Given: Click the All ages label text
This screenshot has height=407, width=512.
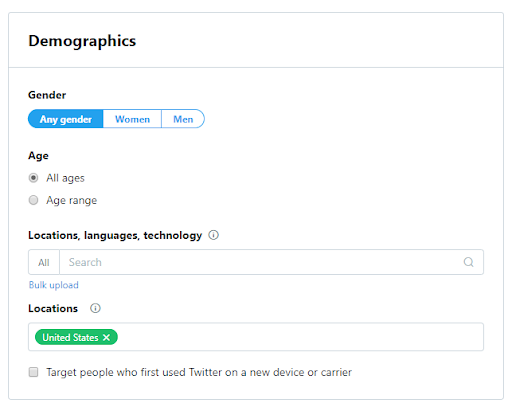Looking at the screenshot, I should click(x=65, y=178).
